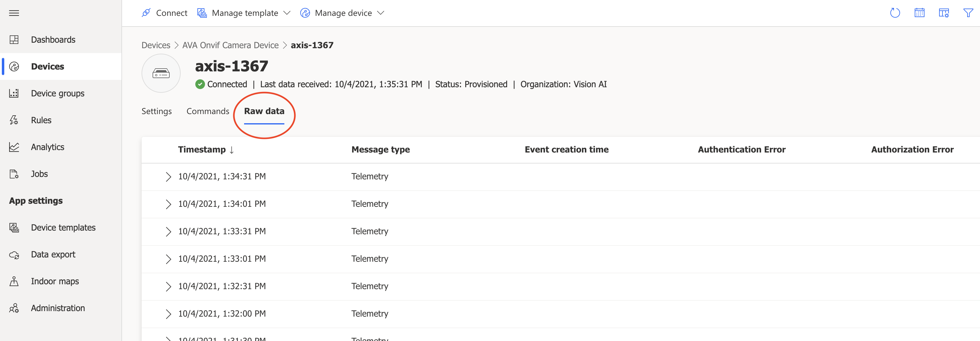Switch to the Settings tab
This screenshot has height=341, width=980.
[156, 111]
